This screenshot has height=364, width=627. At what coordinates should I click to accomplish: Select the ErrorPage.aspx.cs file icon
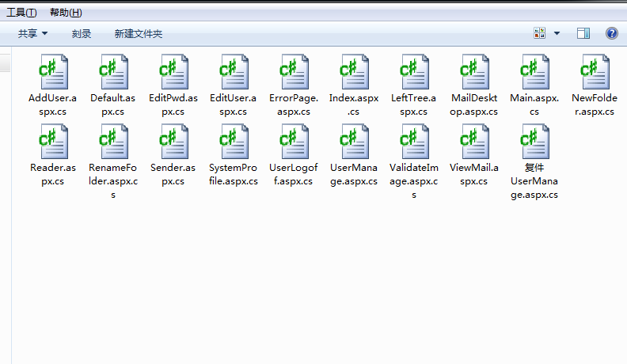coord(294,72)
